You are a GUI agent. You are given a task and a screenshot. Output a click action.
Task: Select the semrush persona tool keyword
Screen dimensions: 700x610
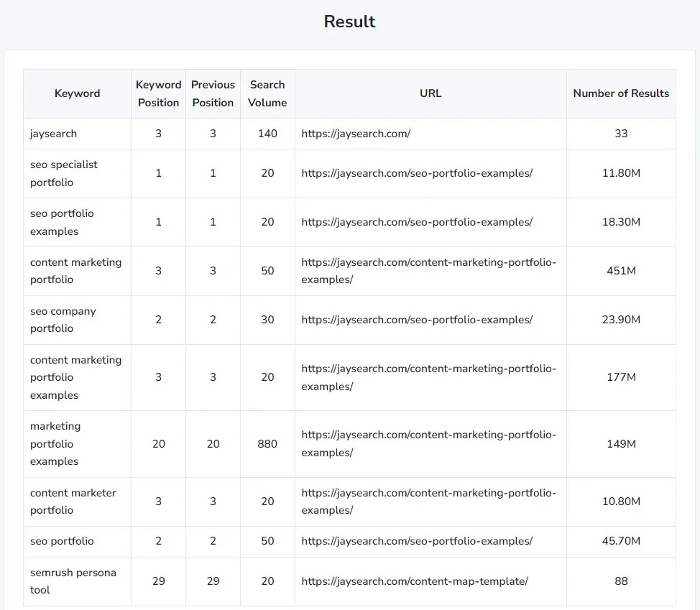tap(73, 581)
